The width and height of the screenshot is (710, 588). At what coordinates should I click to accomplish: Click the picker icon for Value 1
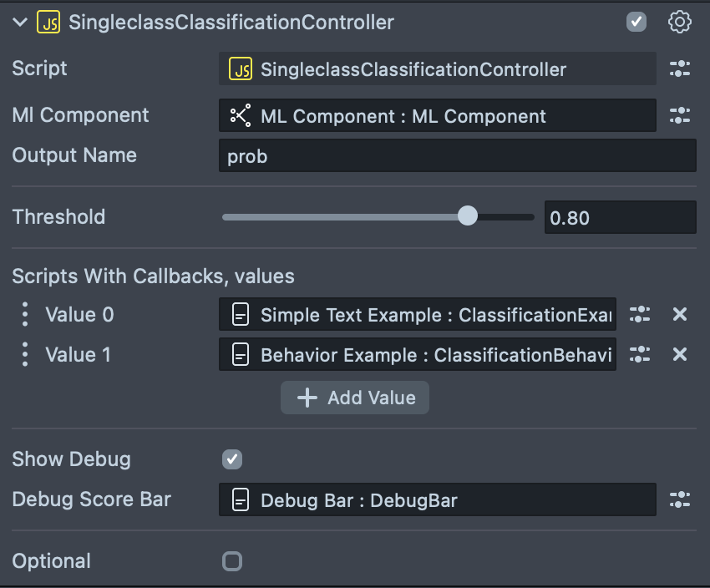click(640, 355)
